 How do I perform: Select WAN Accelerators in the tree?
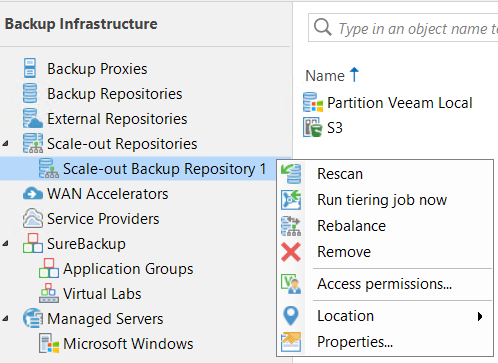pos(108,194)
